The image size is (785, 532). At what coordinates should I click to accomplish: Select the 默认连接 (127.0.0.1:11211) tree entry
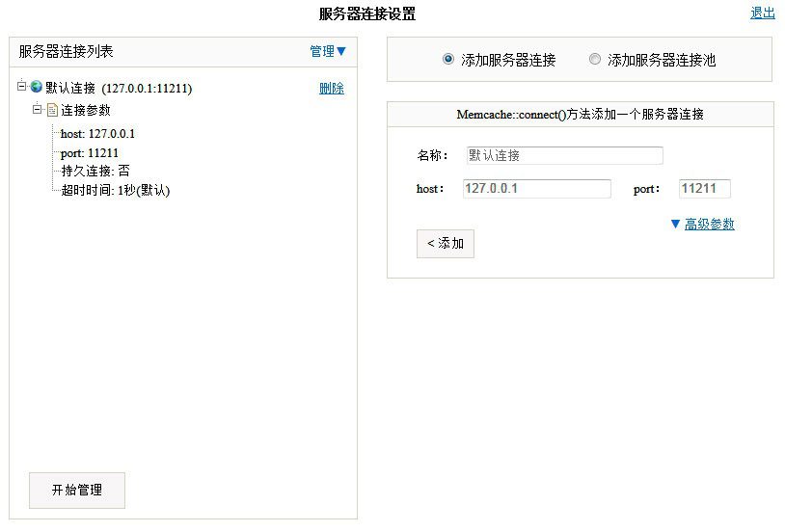119,89
